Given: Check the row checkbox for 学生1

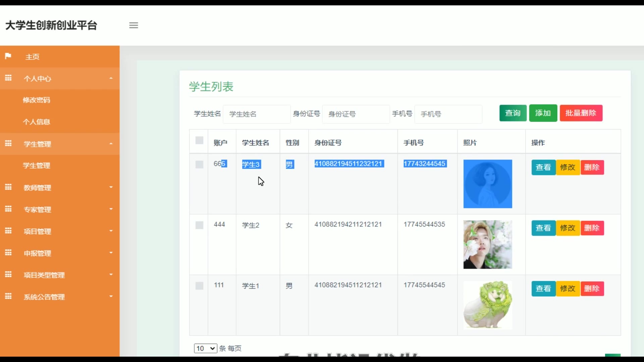Looking at the screenshot, I should [199, 286].
